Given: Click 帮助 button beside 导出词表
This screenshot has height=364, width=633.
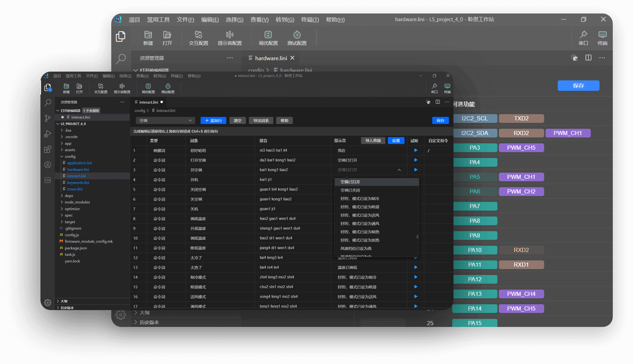Looking at the screenshot, I should point(284,120).
